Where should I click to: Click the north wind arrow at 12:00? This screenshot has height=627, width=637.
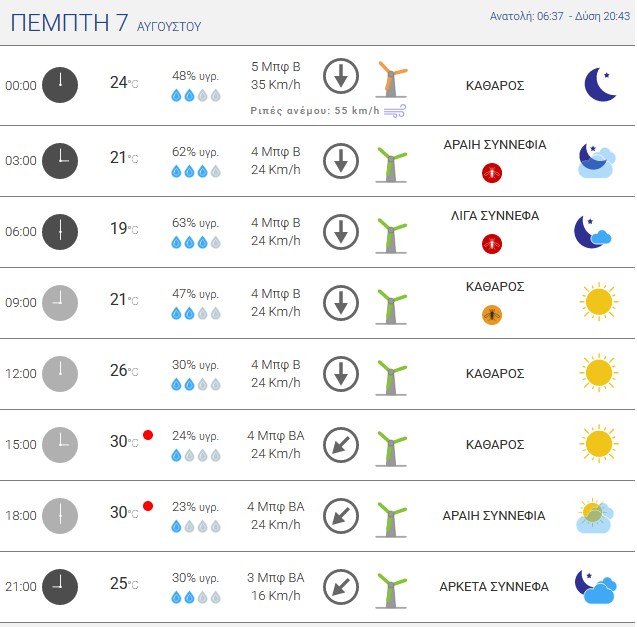coord(341,374)
